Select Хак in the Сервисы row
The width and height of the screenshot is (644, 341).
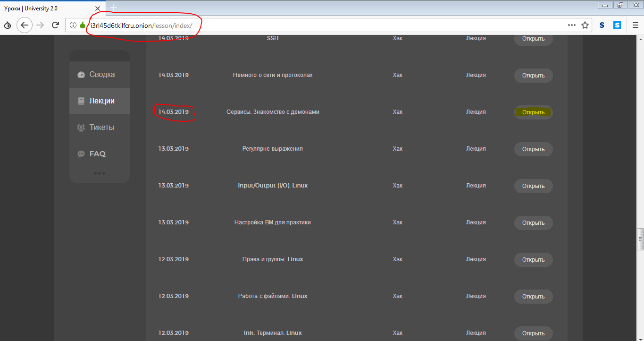click(x=398, y=112)
